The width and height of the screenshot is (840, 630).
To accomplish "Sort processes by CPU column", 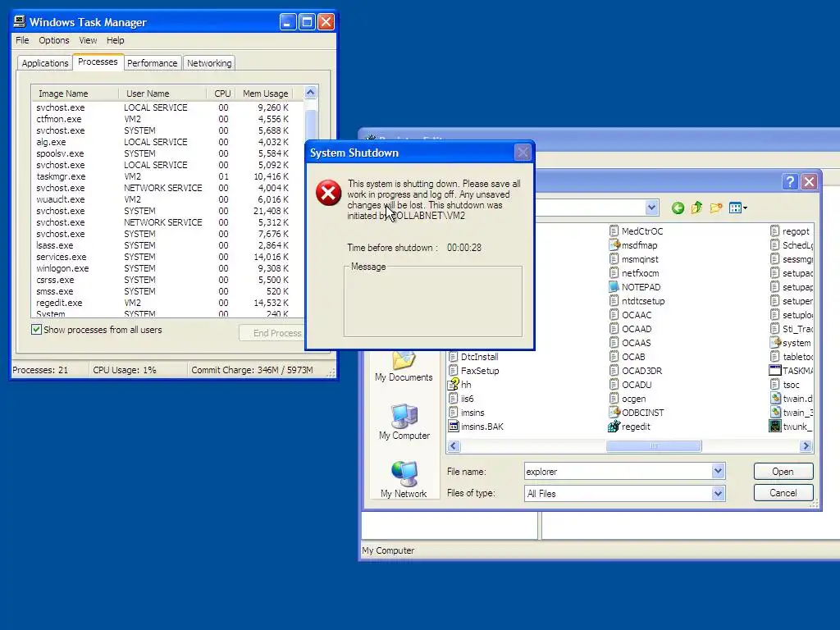I will (x=221, y=94).
